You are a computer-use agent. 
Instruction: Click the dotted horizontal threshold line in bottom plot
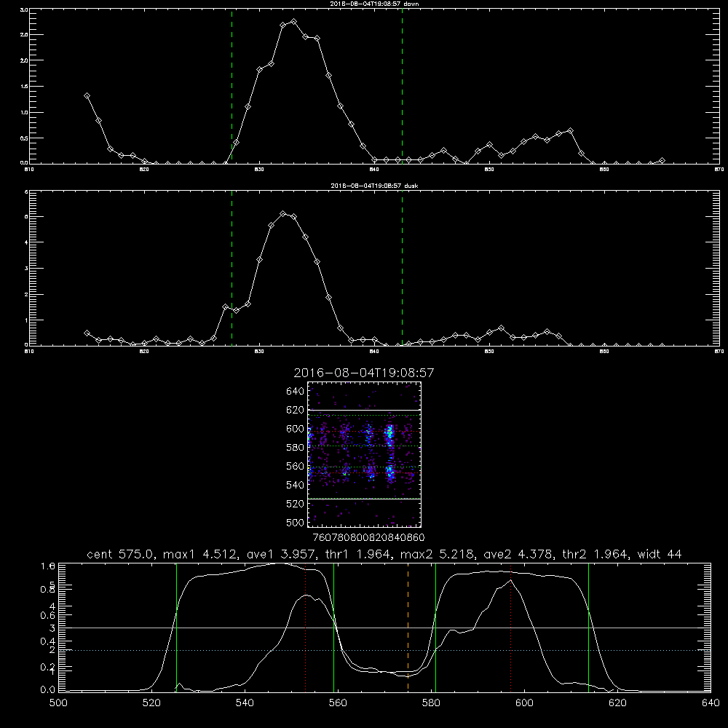click(x=384, y=650)
